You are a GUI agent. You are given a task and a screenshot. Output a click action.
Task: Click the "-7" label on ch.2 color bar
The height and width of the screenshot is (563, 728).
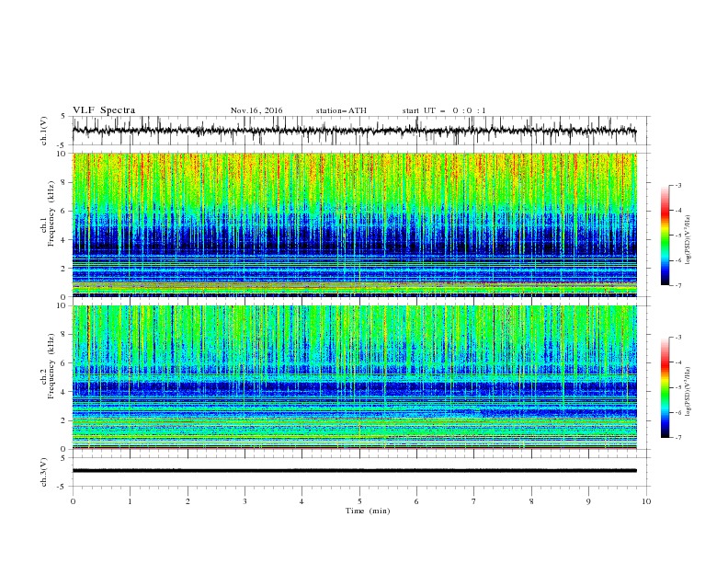point(677,438)
